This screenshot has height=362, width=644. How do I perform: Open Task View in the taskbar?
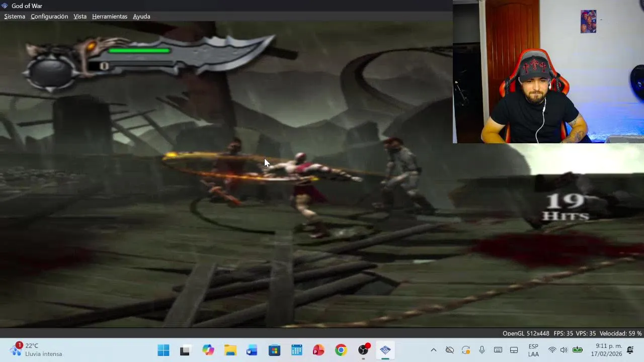(185, 350)
